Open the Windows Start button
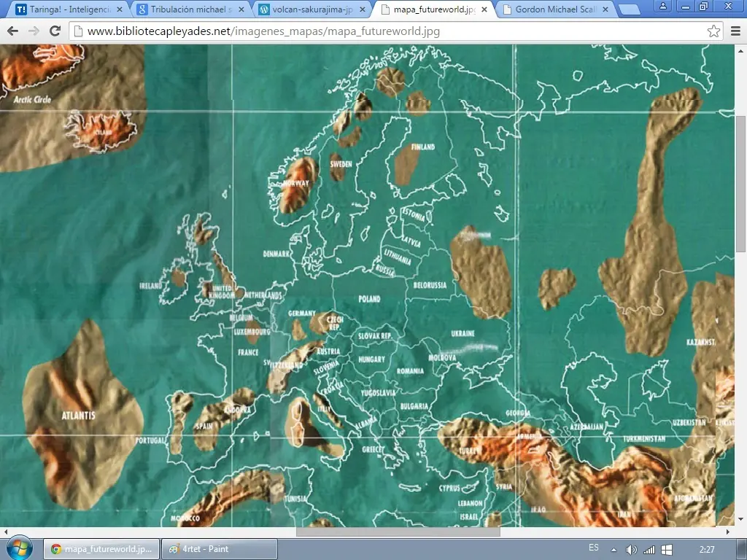747x560 pixels. click(x=18, y=548)
